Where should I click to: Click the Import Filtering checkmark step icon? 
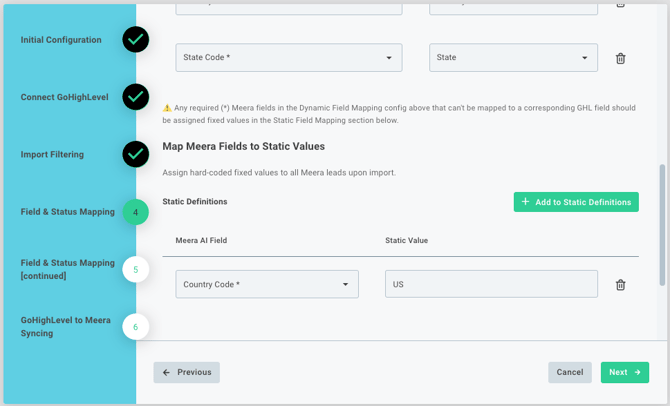[x=135, y=154]
